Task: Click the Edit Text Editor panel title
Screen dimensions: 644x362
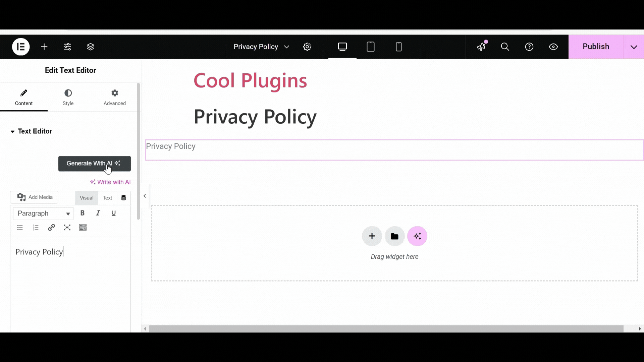Action: (70, 70)
